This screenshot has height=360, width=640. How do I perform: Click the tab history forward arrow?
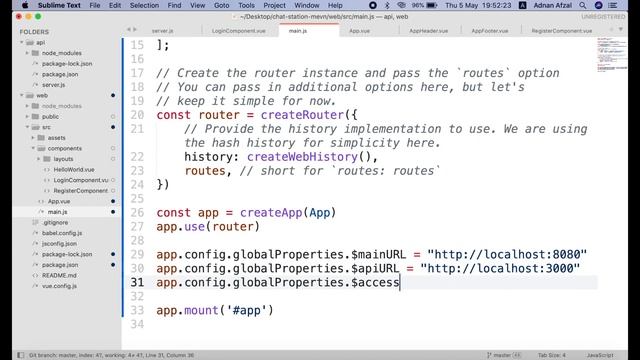click(135, 29)
